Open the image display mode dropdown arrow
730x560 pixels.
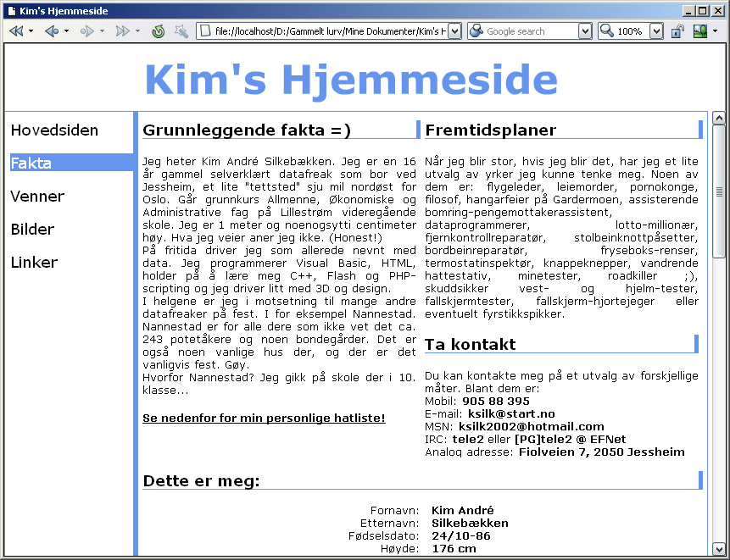point(715,31)
